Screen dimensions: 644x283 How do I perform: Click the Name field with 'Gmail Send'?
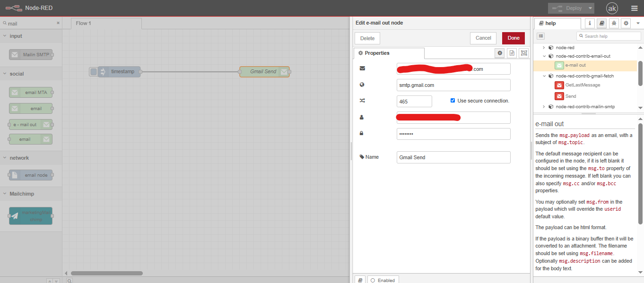(x=453, y=157)
